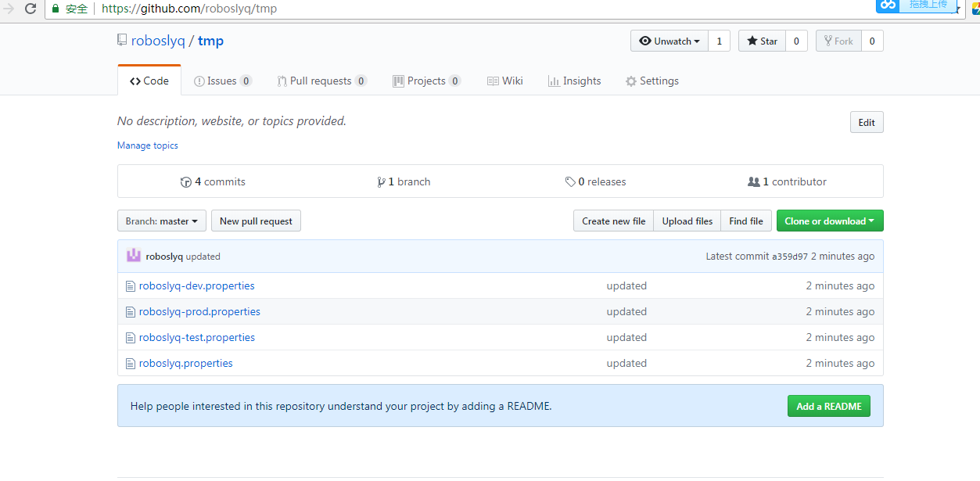Click updated message of roboslyq-test.properties row
Viewport: 980px width, 481px height.
pyautogui.click(x=626, y=338)
